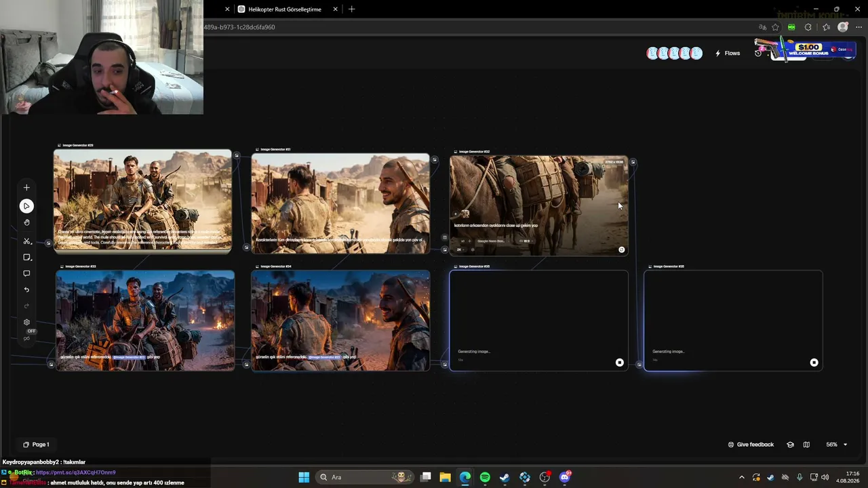Open Image Generator #31 thumbnail

(340, 203)
